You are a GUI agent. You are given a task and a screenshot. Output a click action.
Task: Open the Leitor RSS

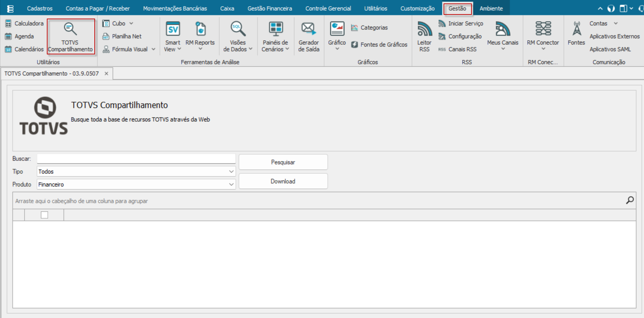point(424,36)
